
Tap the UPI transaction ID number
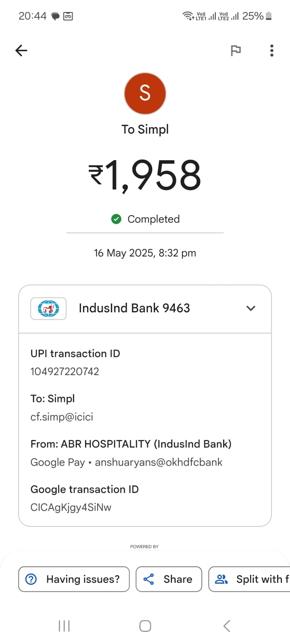65,372
